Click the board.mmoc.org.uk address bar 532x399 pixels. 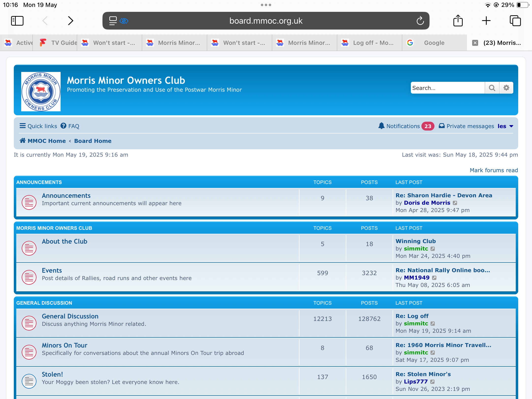pyautogui.click(x=266, y=21)
